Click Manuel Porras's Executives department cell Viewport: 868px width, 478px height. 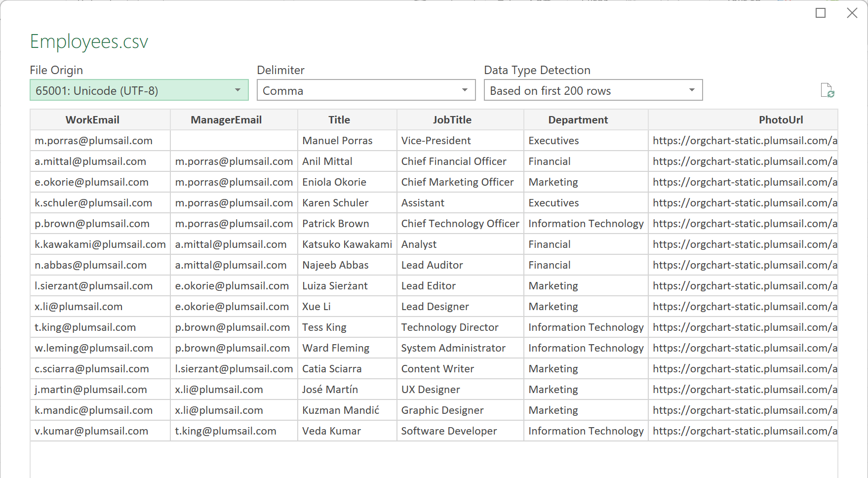click(586, 141)
